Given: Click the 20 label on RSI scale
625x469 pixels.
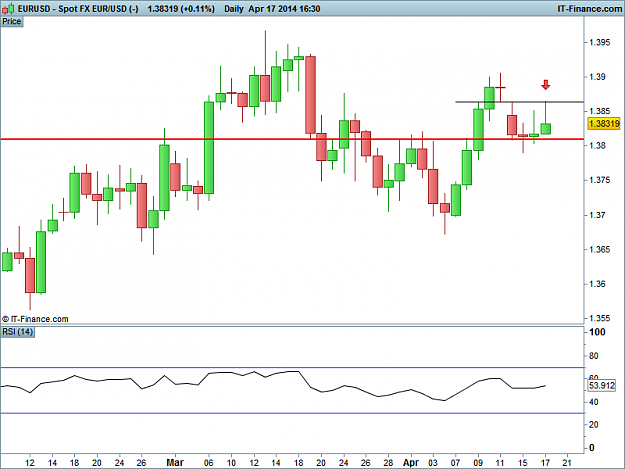Looking at the screenshot, I should [x=594, y=425].
